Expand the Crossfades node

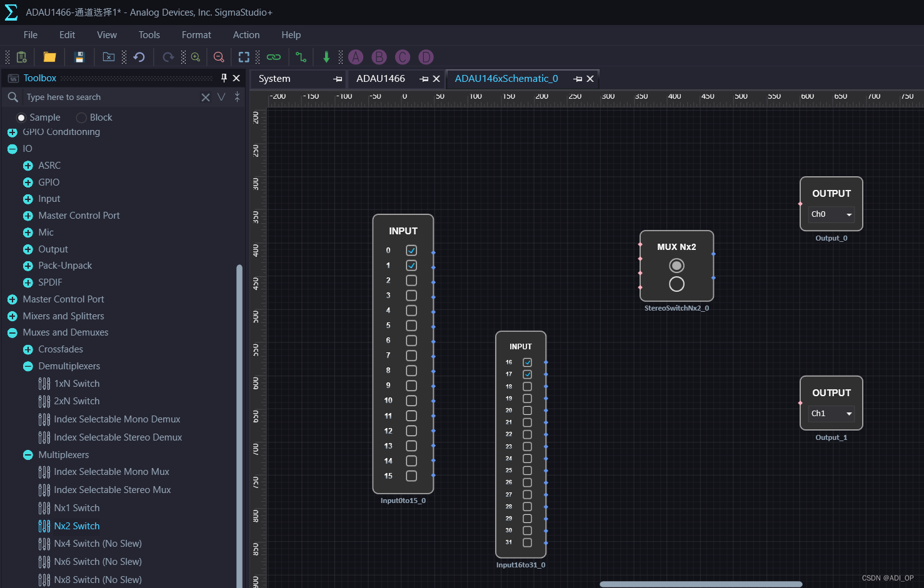pyautogui.click(x=28, y=349)
